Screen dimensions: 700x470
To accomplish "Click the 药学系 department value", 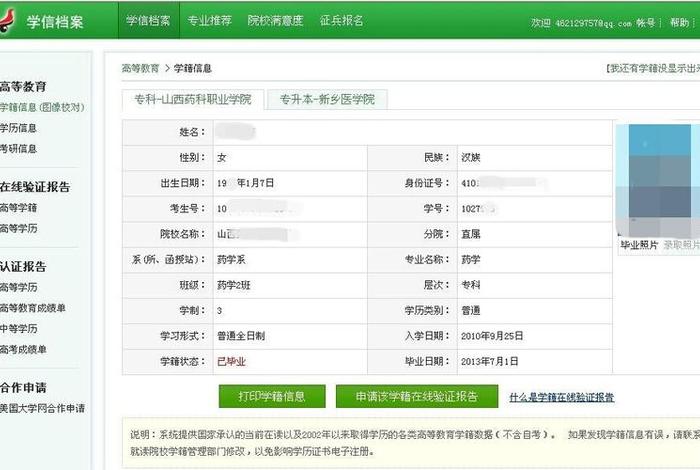I will [231, 259].
